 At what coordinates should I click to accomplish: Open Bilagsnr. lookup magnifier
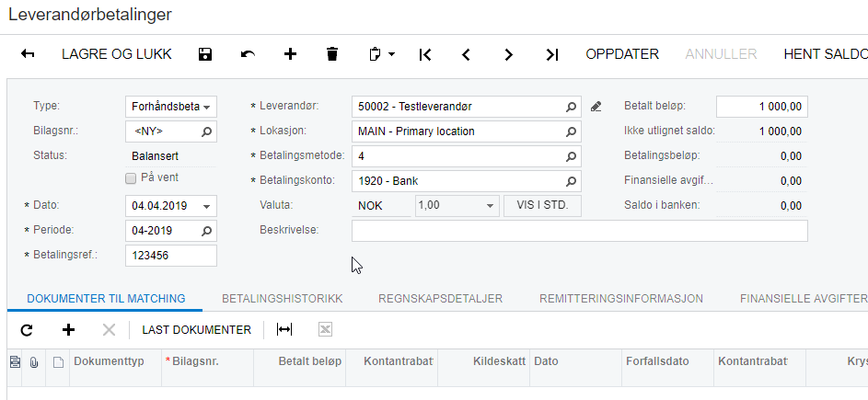coord(206,131)
